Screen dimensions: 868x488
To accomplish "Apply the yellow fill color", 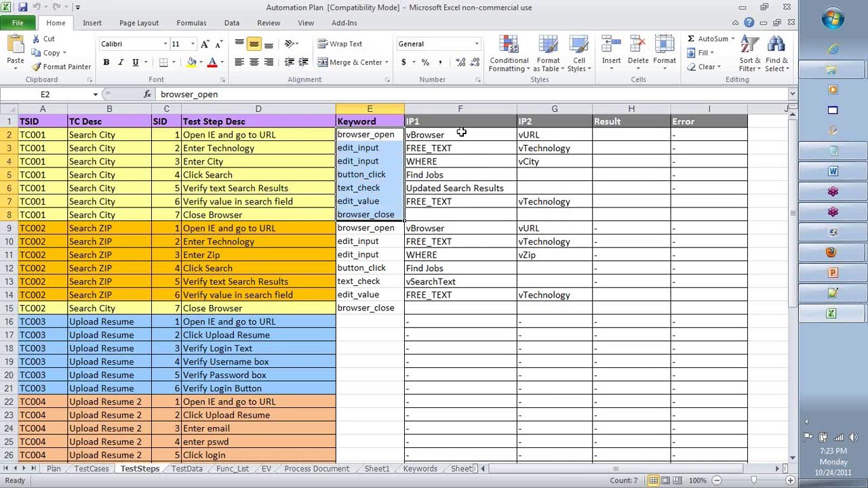I will click(191, 62).
